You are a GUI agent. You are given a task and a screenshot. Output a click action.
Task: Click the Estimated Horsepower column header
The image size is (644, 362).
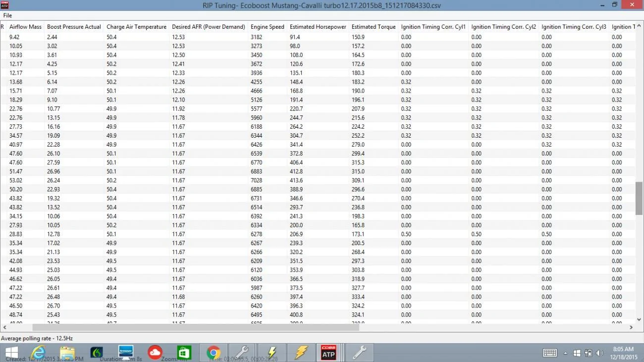coord(318,27)
